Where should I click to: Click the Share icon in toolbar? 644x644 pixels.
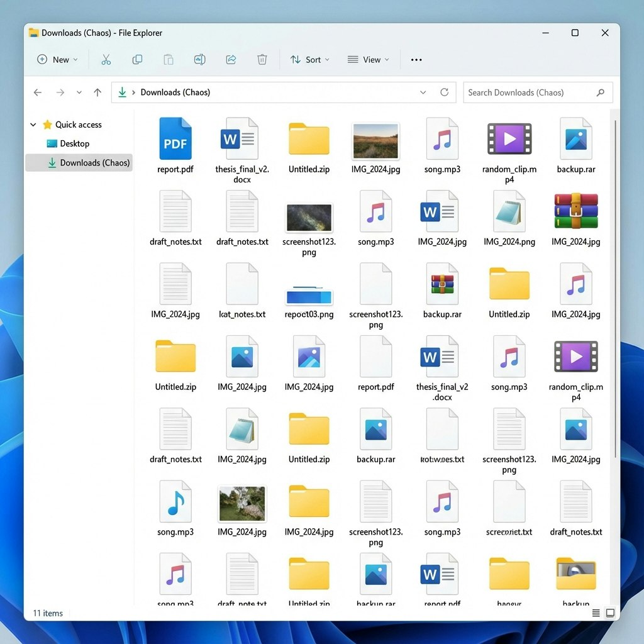coord(231,60)
